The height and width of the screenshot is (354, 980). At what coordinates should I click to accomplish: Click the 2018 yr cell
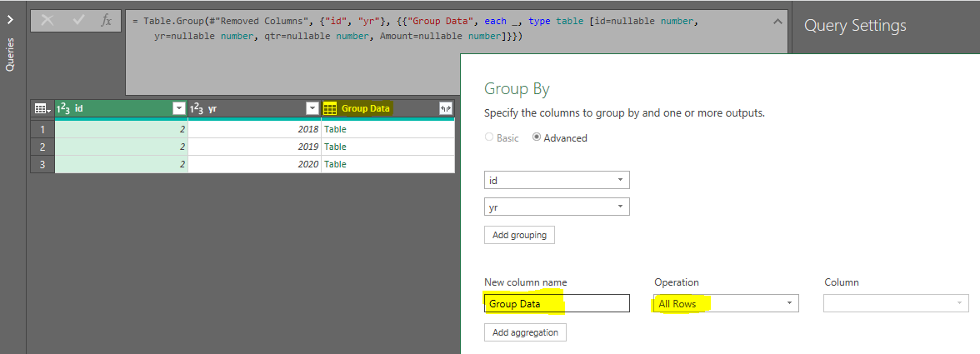(x=254, y=129)
